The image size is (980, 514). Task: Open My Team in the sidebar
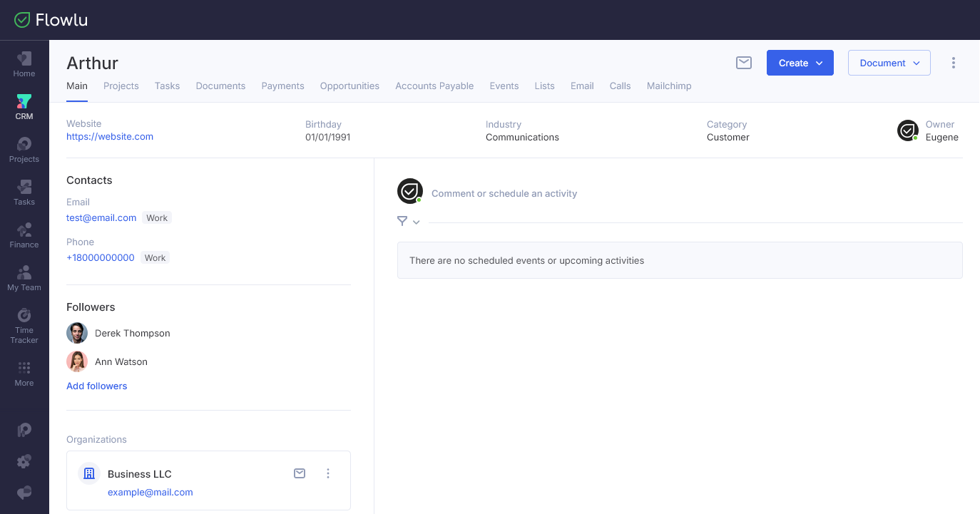click(24, 278)
